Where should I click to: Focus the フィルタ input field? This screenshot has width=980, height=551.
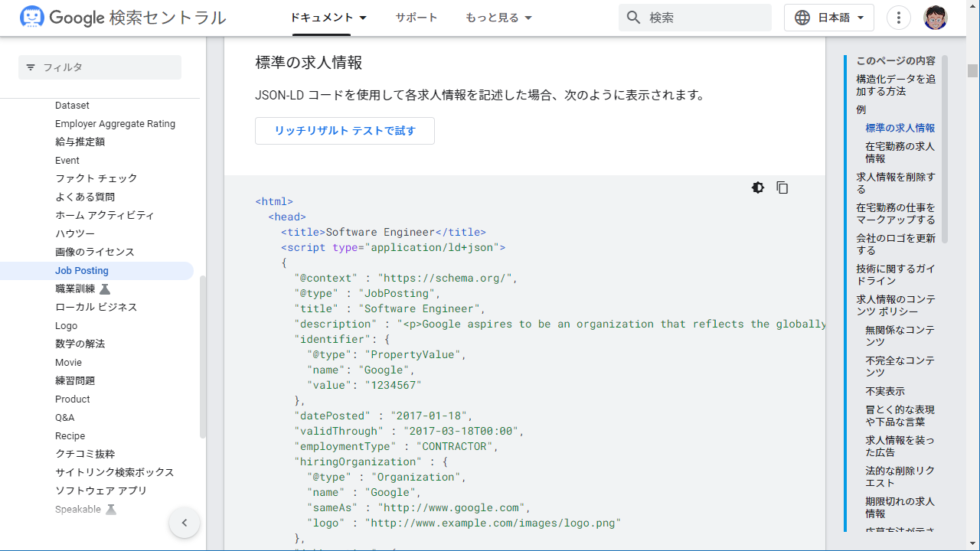pyautogui.click(x=100, y=67)
